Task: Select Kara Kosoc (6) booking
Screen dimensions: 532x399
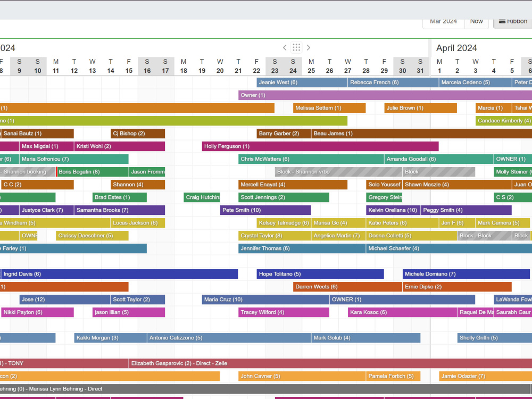Action: pyautogui.click(x=402, y=312)
